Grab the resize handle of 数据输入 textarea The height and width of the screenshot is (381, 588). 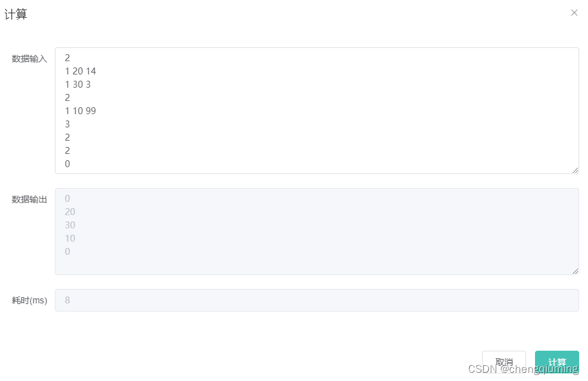click(x=575, y=170)
